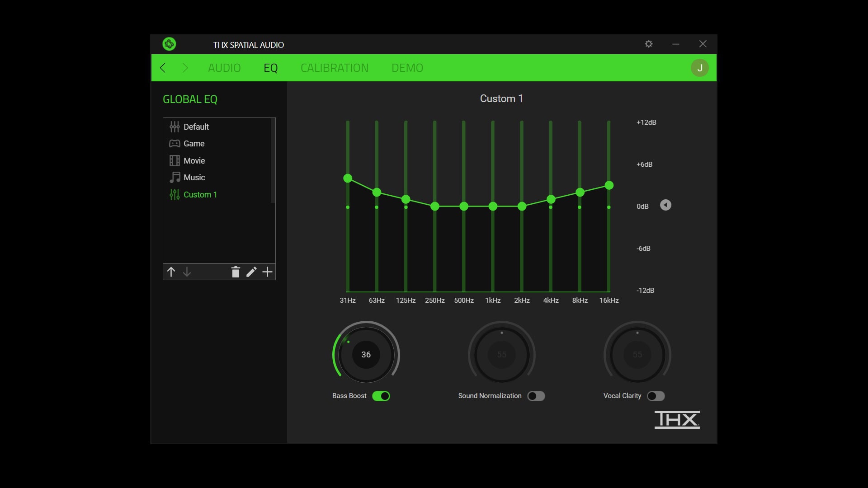Click the 63Hz EQ slider handle

tap(377, 192)
